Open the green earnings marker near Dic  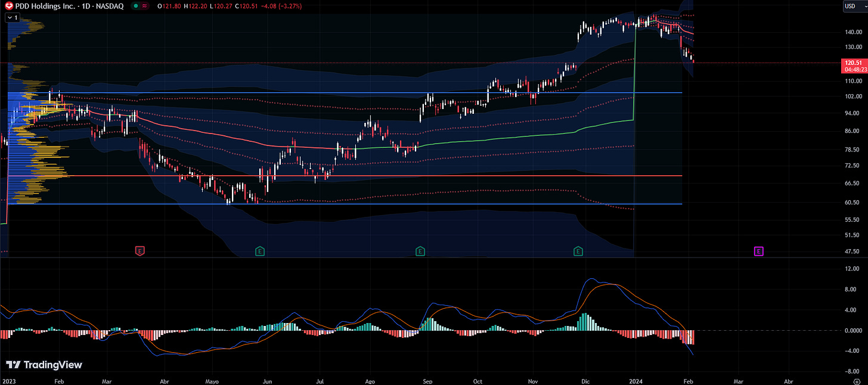coord(578,252)
